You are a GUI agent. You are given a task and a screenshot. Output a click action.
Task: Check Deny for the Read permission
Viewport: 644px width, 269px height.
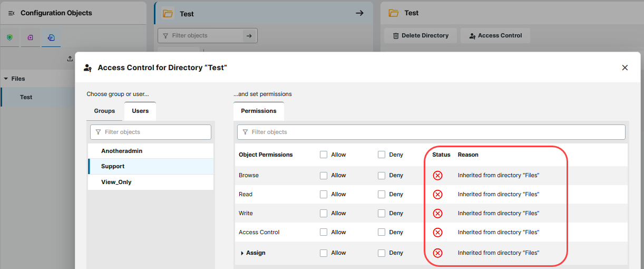382,195
